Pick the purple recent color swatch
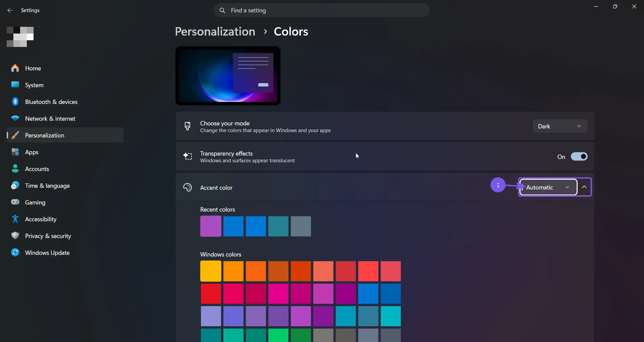The image size is (644, 342). pyautogui.click(x=211, y=226)
